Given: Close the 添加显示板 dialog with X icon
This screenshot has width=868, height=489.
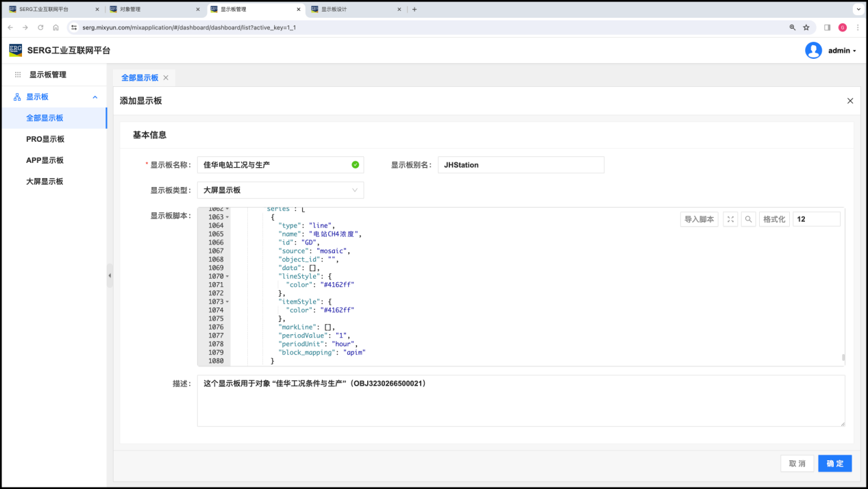Looking at the screenshot, I should [850, 101].
